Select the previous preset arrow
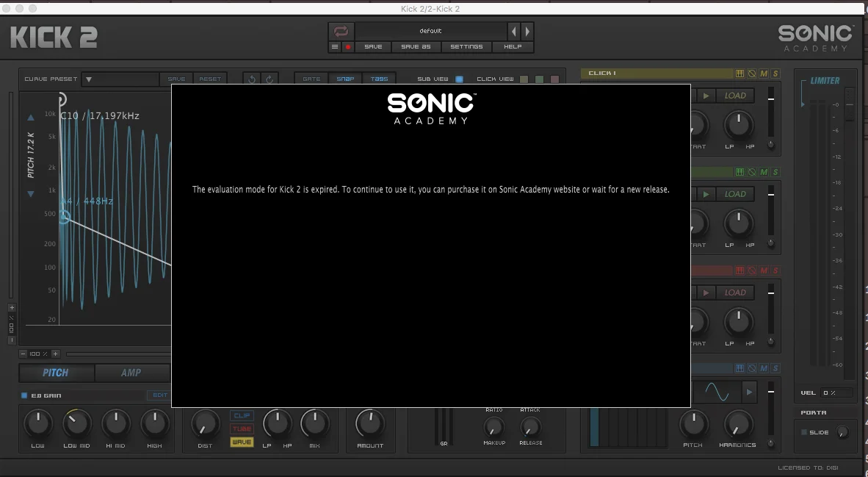 coord(514,32)
